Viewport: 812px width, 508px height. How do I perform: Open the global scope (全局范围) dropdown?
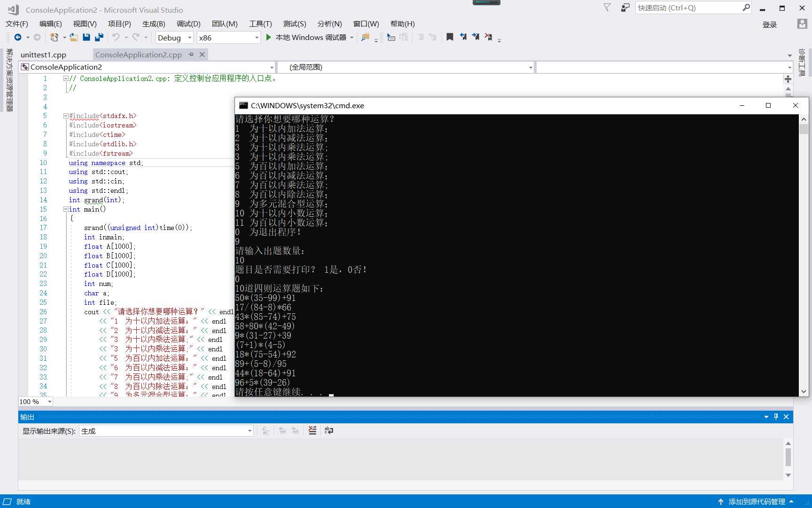pyautogui.click(x=531, y=67)
